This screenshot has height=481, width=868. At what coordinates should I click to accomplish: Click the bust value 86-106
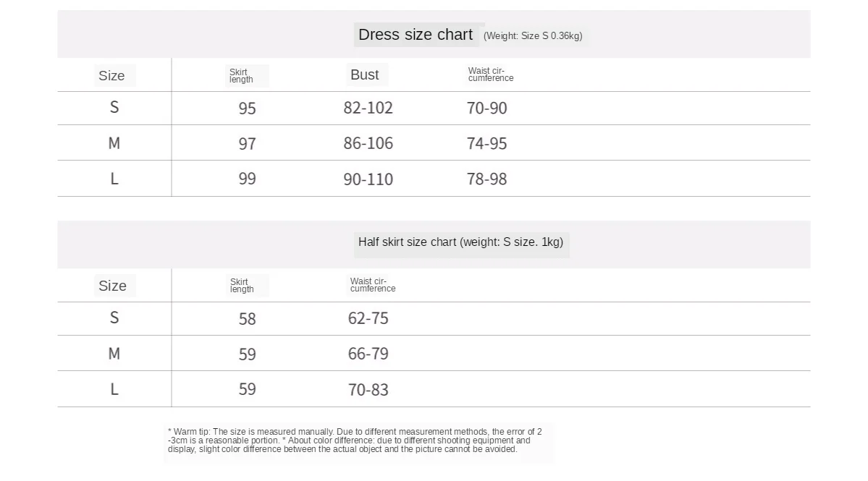click(x=368, y=143)
